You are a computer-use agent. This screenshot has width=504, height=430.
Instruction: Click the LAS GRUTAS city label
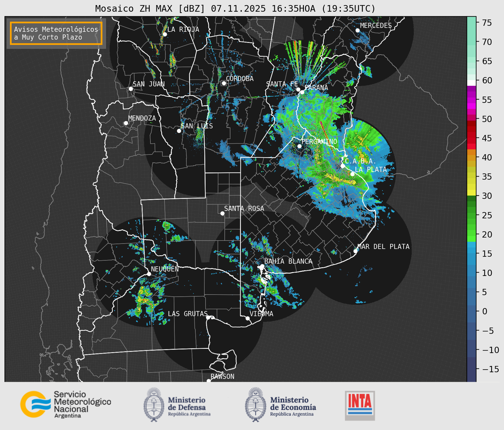188,314
